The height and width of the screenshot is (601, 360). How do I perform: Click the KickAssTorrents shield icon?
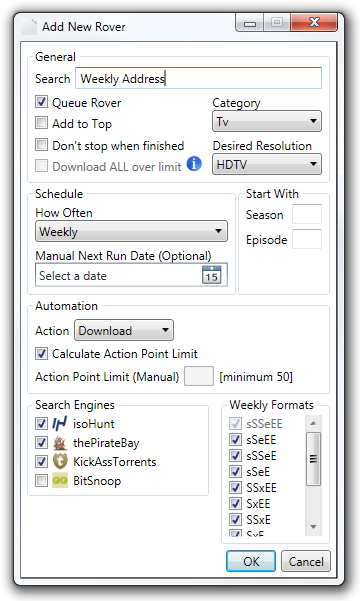[60, 461]
